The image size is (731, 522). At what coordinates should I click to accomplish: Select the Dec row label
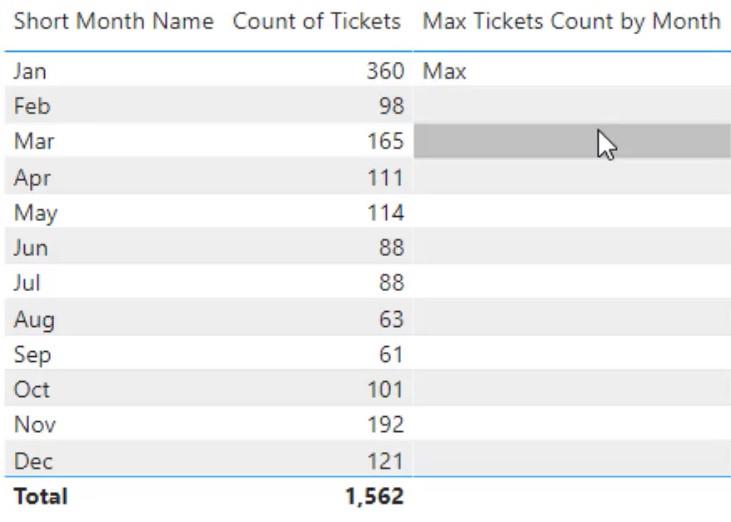pos(33,461)
